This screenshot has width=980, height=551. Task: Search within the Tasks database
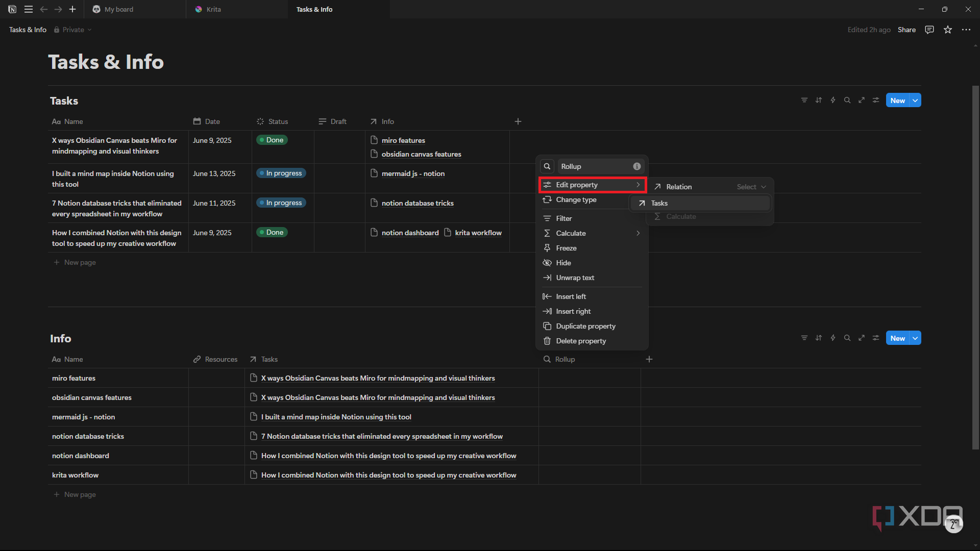(x=847, y=101)
